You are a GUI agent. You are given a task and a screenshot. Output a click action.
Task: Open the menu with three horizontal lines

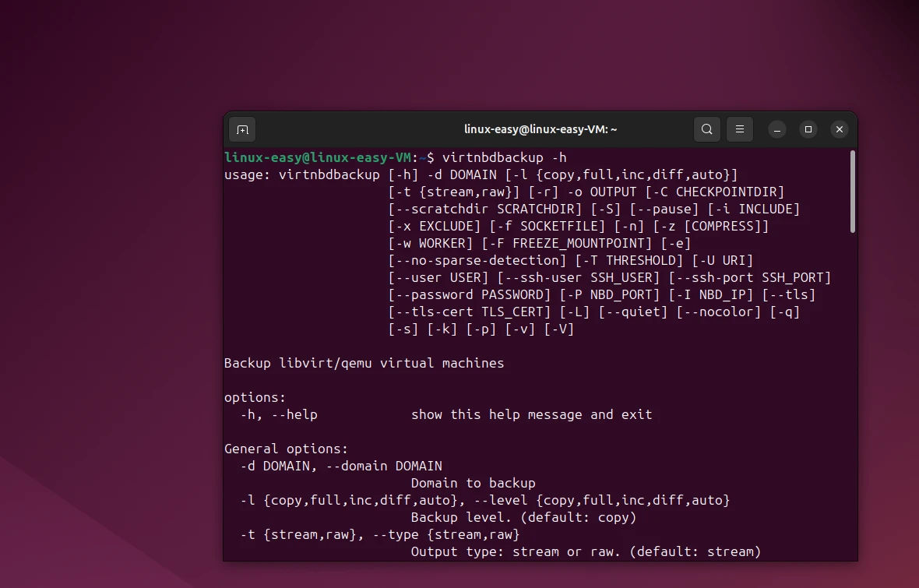pyautogui.click(x=739, y=129)
